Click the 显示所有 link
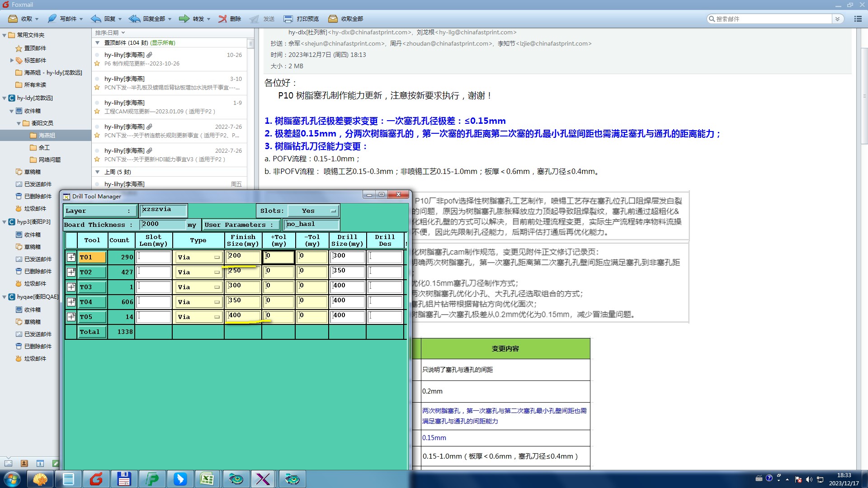 click(x=163, y=43)
